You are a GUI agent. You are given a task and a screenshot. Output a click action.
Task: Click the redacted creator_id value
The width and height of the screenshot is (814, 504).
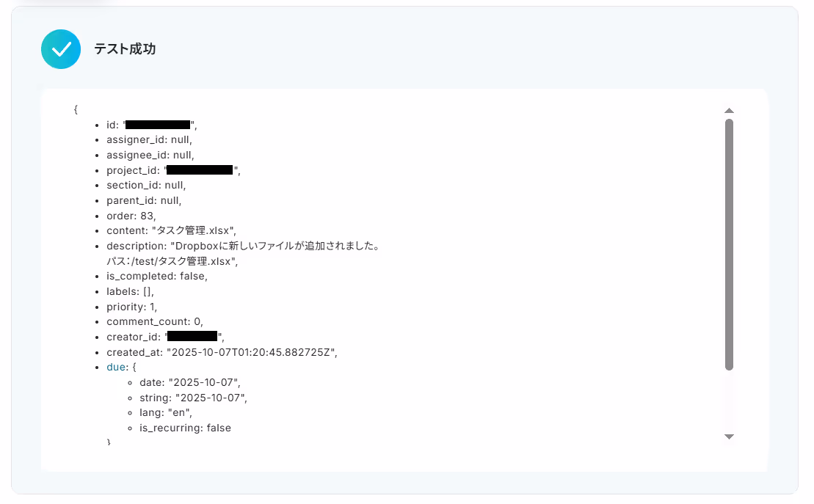192,336
